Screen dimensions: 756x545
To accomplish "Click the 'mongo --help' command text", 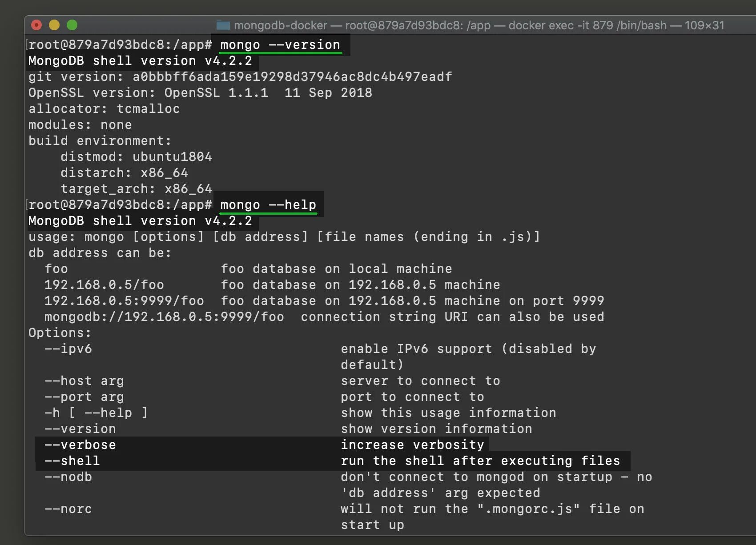I will click(268, 205).
